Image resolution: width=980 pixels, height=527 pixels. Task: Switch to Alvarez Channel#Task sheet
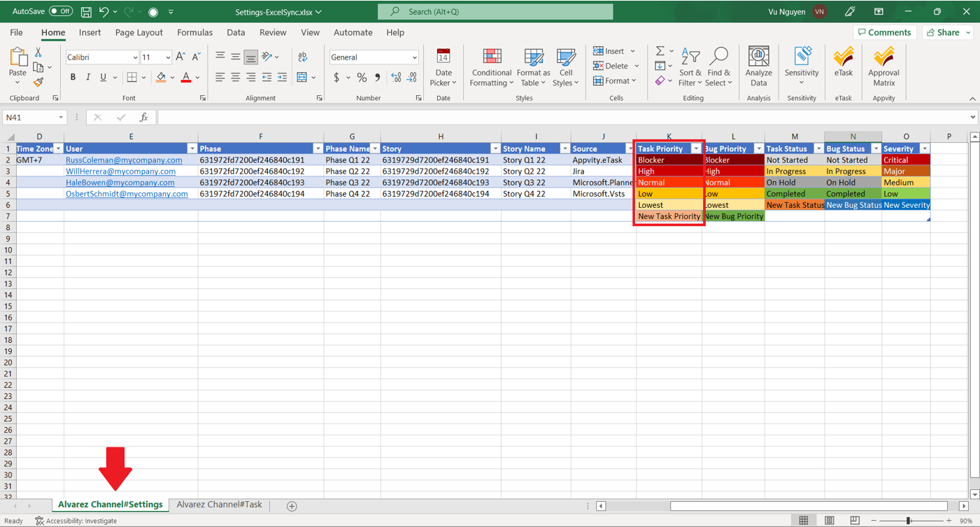click(219, 505)
